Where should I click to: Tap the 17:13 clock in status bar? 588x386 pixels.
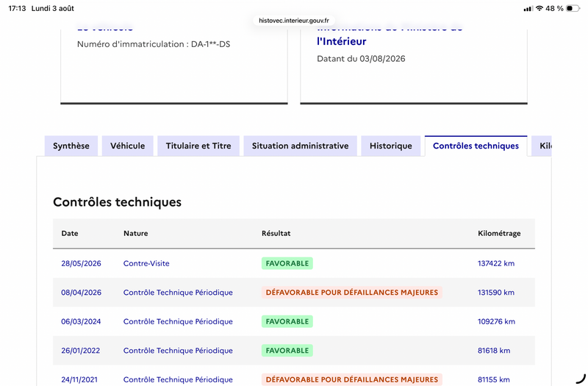[17, 8]
